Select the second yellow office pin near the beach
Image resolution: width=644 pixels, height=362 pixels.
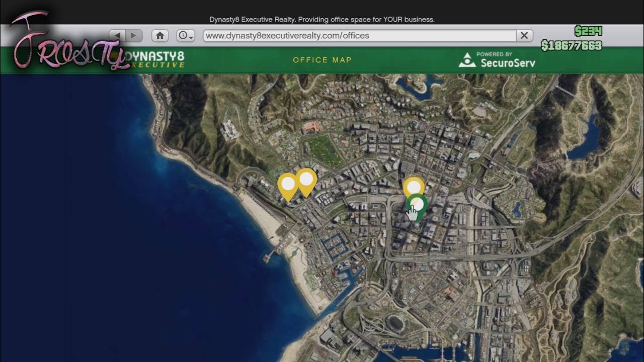[306, 182]
